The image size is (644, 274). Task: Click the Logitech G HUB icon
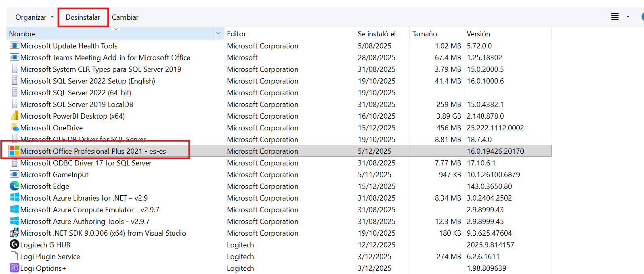pos(15,245)
